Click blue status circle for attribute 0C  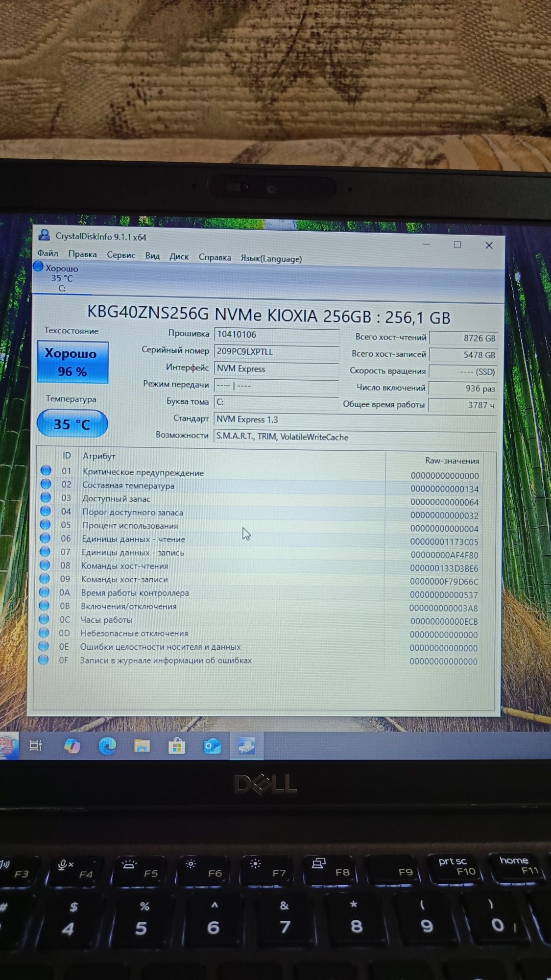[x=44, y=619]
